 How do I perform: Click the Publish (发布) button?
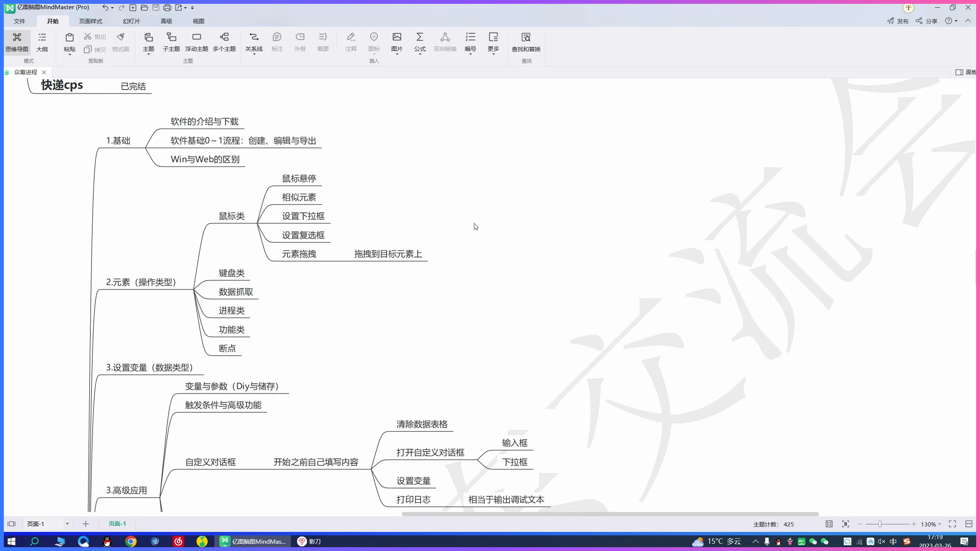(x=898, y=21)
